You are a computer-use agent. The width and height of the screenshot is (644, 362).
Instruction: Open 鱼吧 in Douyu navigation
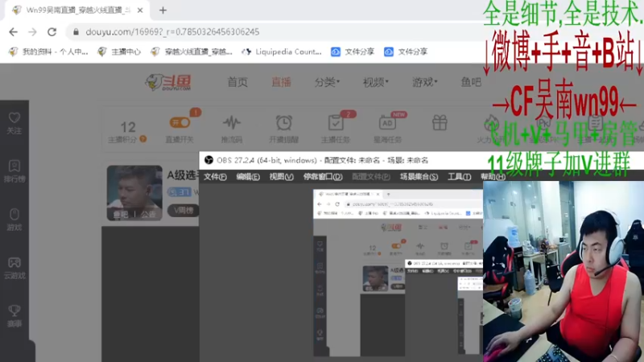(471, 82)
